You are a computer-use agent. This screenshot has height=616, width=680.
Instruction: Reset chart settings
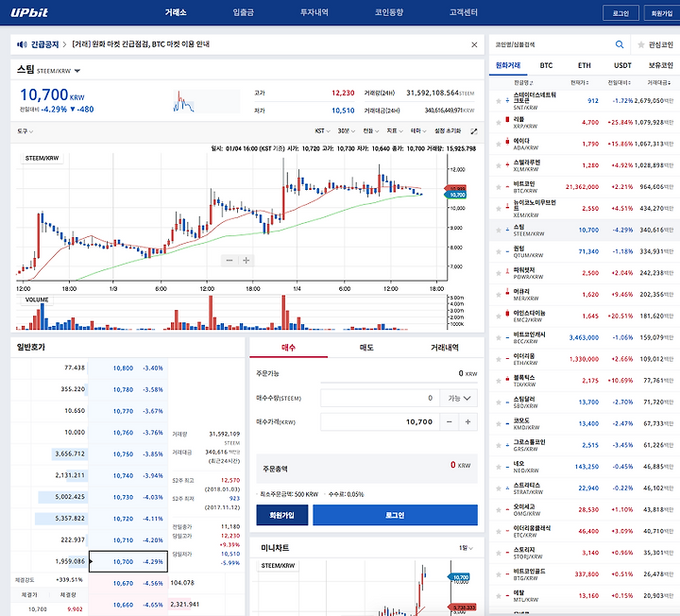pyautogui.click(x=448, y=131)
